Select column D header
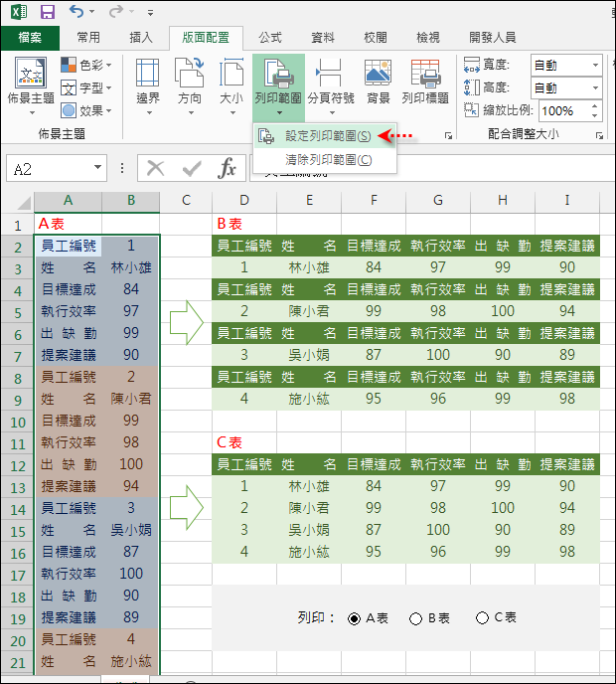This screenshot has height=684, width=616. [x=244, y=201]
